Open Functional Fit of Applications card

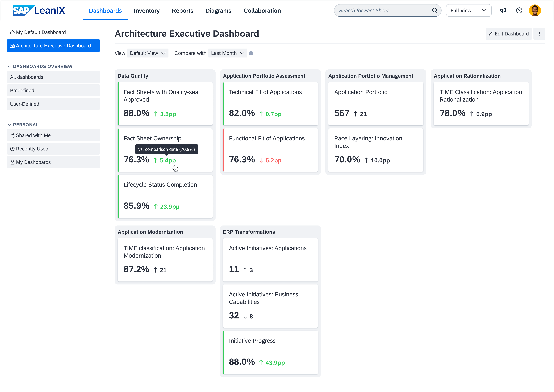(270, 150)
